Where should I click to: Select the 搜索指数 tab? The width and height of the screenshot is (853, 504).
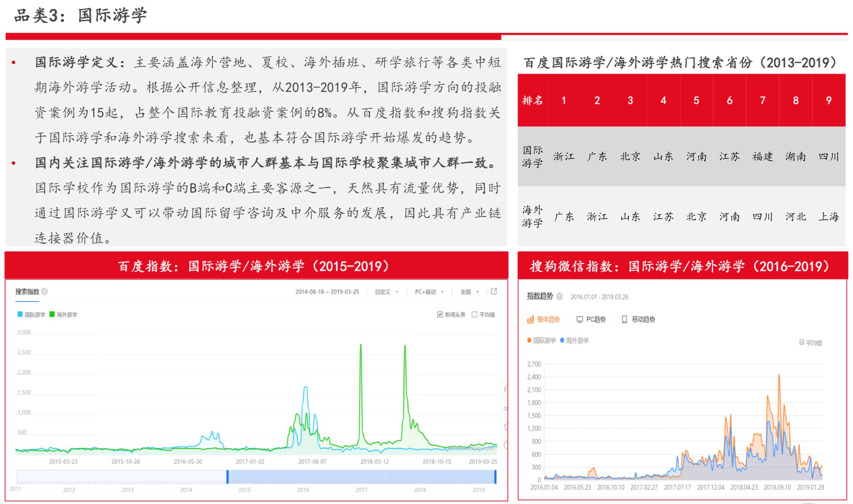point(27,292)
